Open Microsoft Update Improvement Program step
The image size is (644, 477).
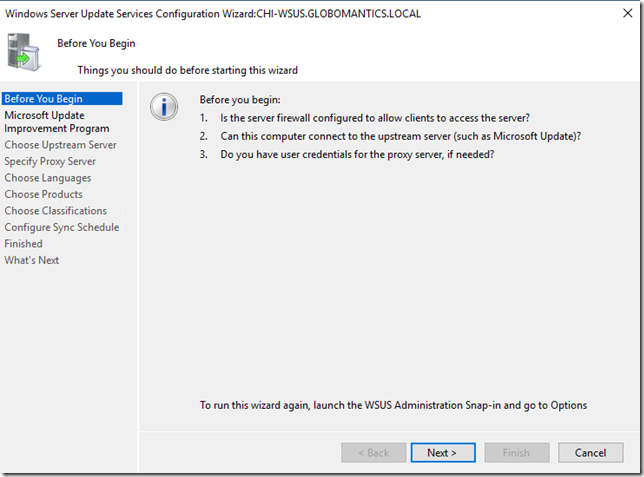(x=57, y=122)
